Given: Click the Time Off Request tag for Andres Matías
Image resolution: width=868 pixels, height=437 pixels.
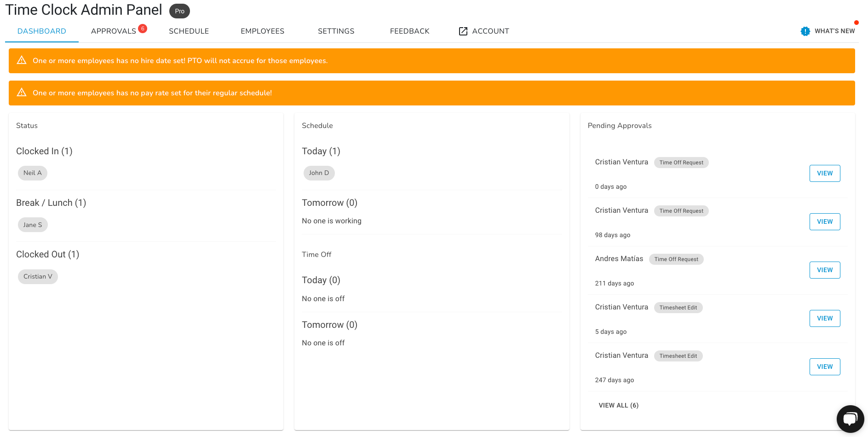Looking at the screenshot, I should pyautogui.click(x=676, y=259).
